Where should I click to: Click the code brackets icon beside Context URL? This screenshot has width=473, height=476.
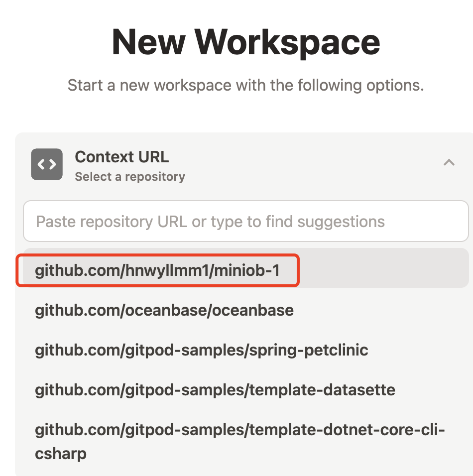[x=47, y=164]
